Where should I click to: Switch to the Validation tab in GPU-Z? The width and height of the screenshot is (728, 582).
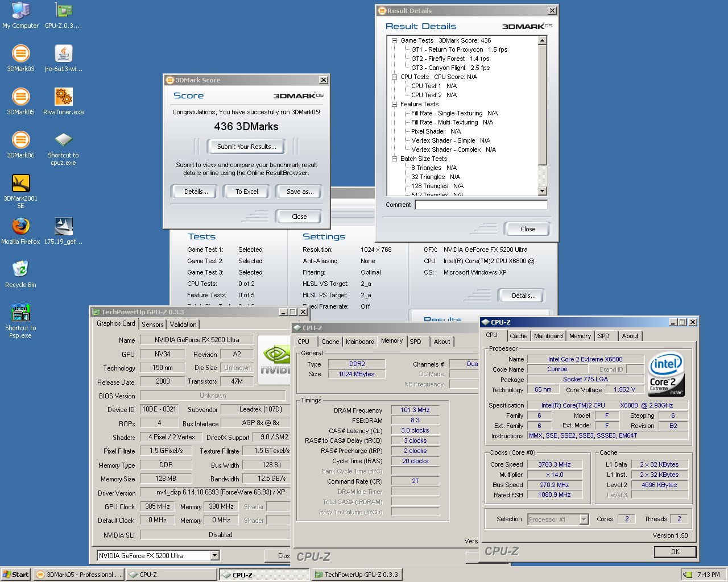point(183,325)
